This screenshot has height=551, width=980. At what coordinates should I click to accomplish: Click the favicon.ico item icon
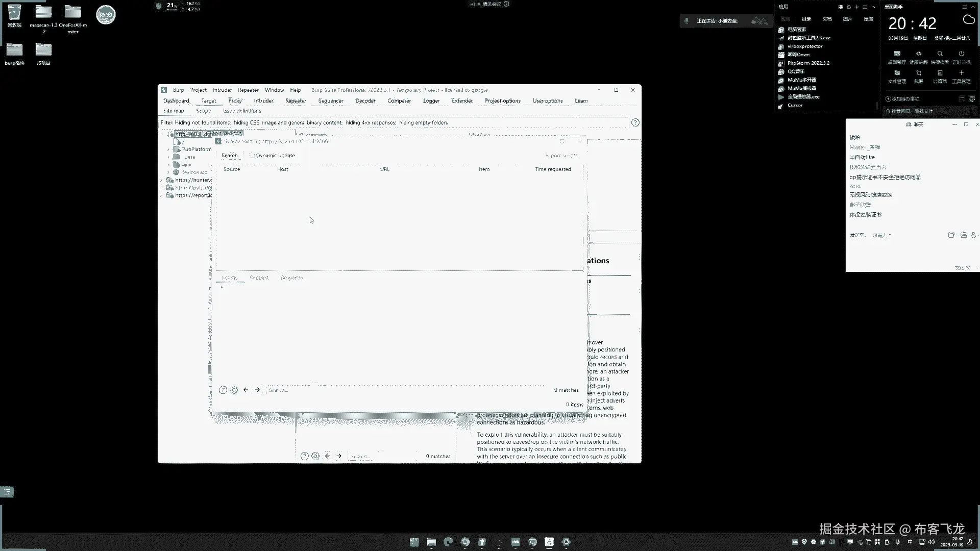pyautogui.click(x=176, y=172)
